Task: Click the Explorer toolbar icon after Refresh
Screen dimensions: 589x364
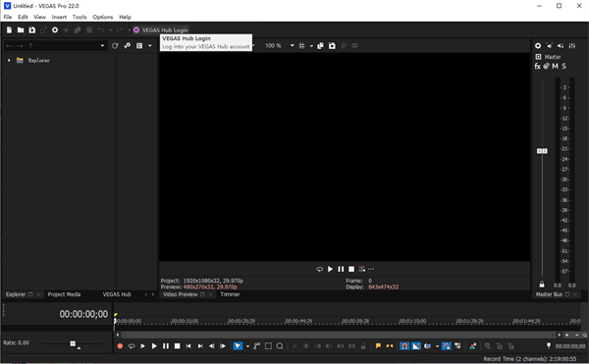Action: [128, 46]
